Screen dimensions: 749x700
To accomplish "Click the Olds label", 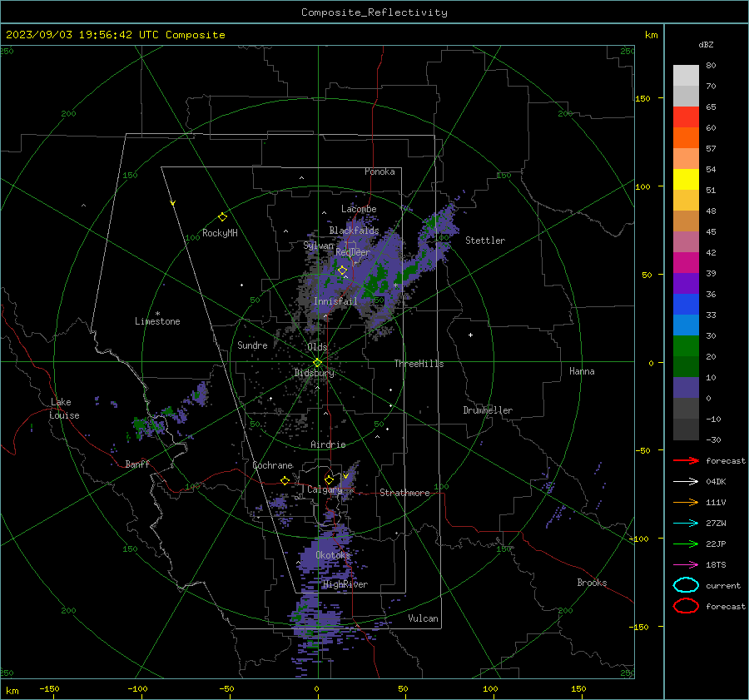I will coord(317,347).
